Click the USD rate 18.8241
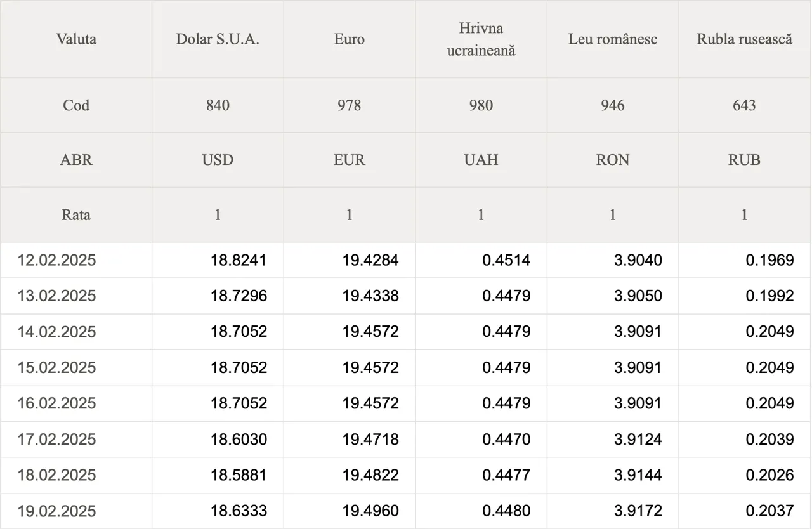 tap(239, 260)
